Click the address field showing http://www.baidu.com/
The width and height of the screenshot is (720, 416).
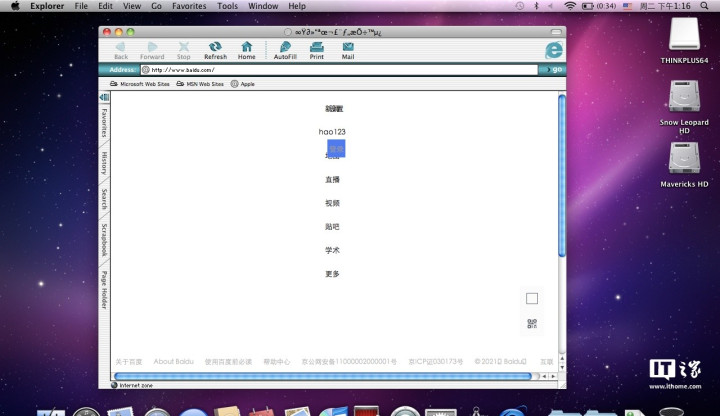[x=339, y=70]
